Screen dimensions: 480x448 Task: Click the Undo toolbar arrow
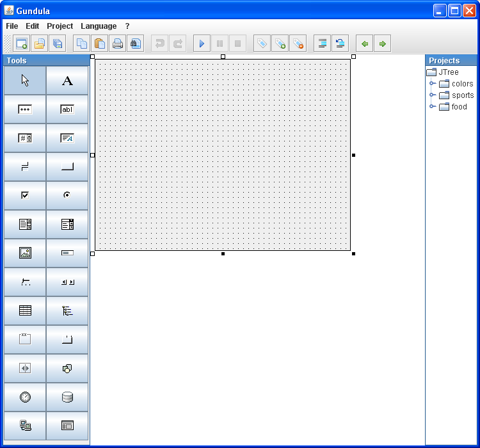point(160,44)
